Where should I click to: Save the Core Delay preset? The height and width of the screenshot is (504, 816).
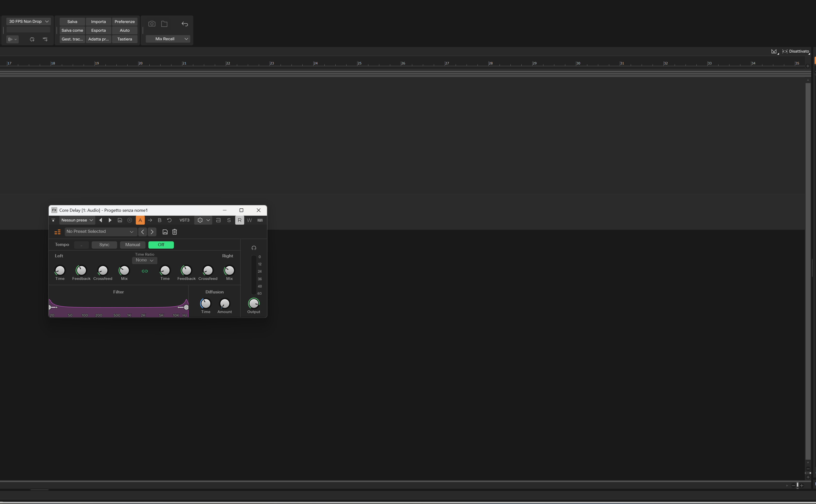165,232
